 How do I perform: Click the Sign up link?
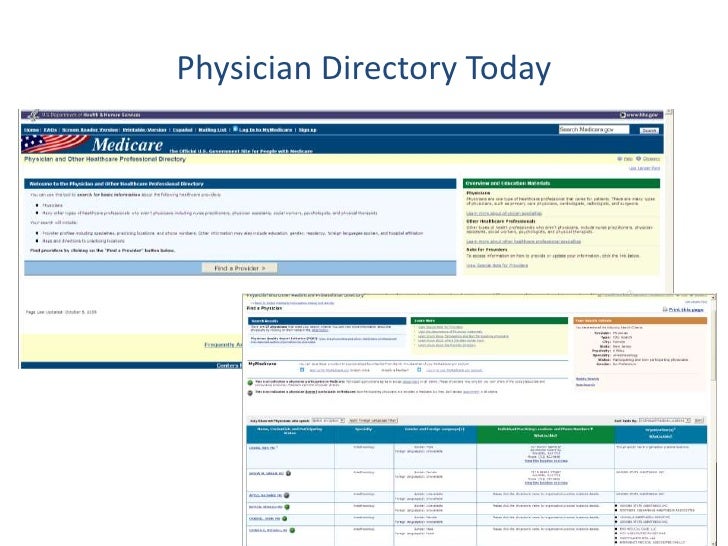307,130
